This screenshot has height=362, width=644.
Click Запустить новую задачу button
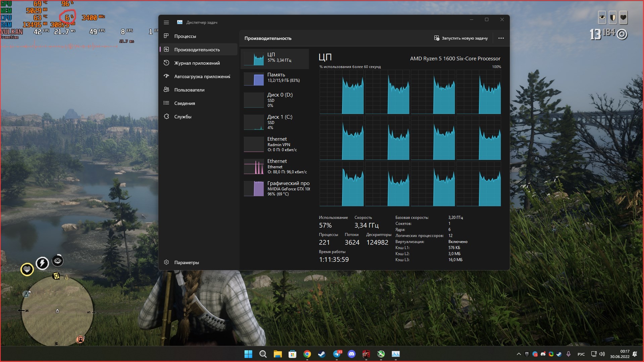[461, 38]
